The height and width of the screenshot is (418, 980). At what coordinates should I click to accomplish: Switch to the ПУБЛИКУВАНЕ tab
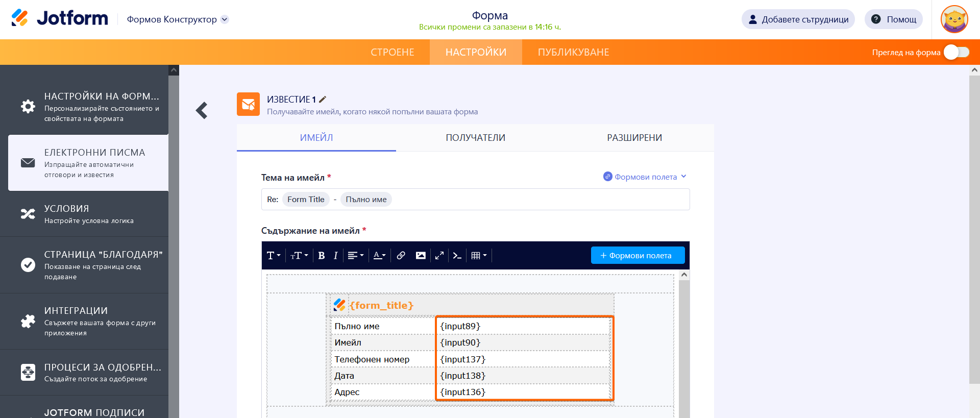[x=573, y=52]
